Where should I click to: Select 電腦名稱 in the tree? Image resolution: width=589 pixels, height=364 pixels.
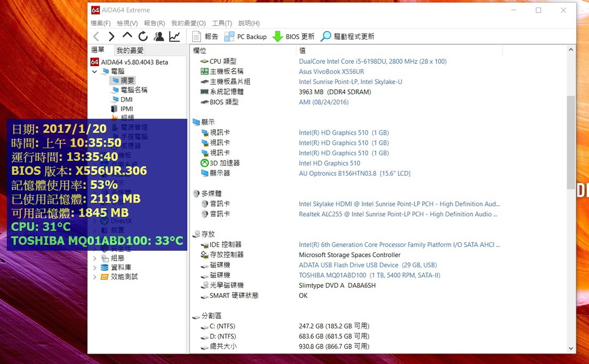129,90
